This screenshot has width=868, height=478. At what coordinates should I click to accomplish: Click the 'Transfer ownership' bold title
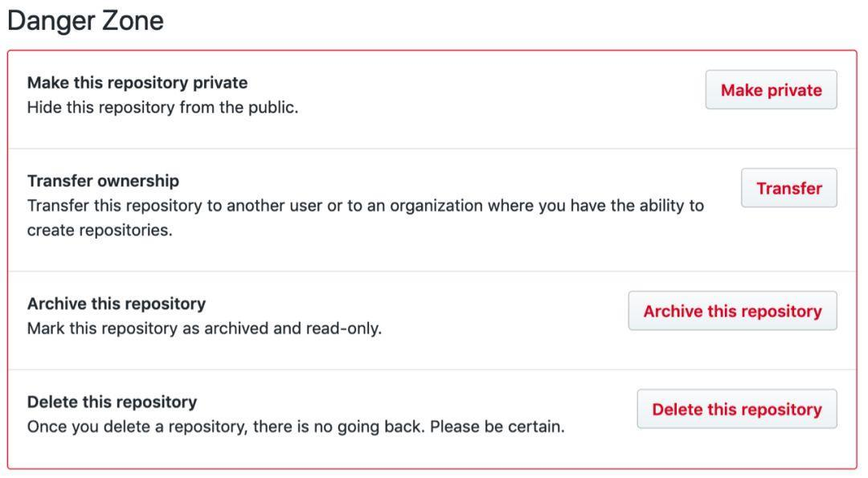103,181
